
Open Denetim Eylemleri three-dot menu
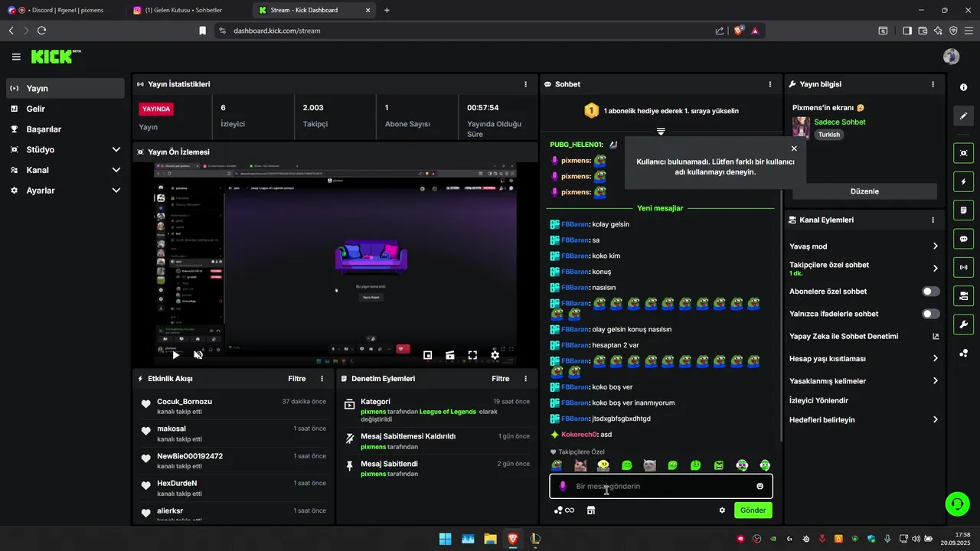(x=525, y=379)
